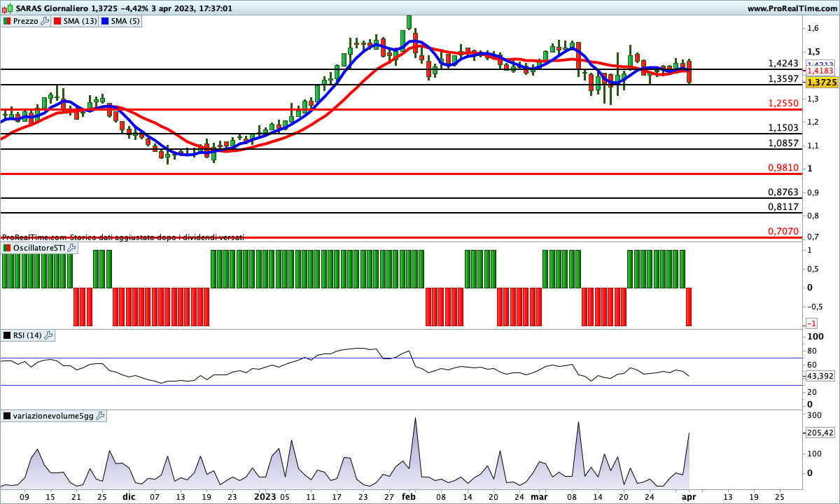Click the '2023' year label on time axis
840x504 pixels.
(x=265, y=496)
